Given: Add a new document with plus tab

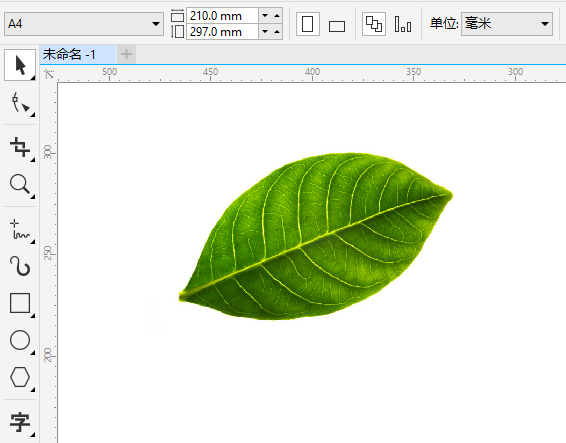Looking at the screenshot, I should pyautogui.click(x=126, y=55).
